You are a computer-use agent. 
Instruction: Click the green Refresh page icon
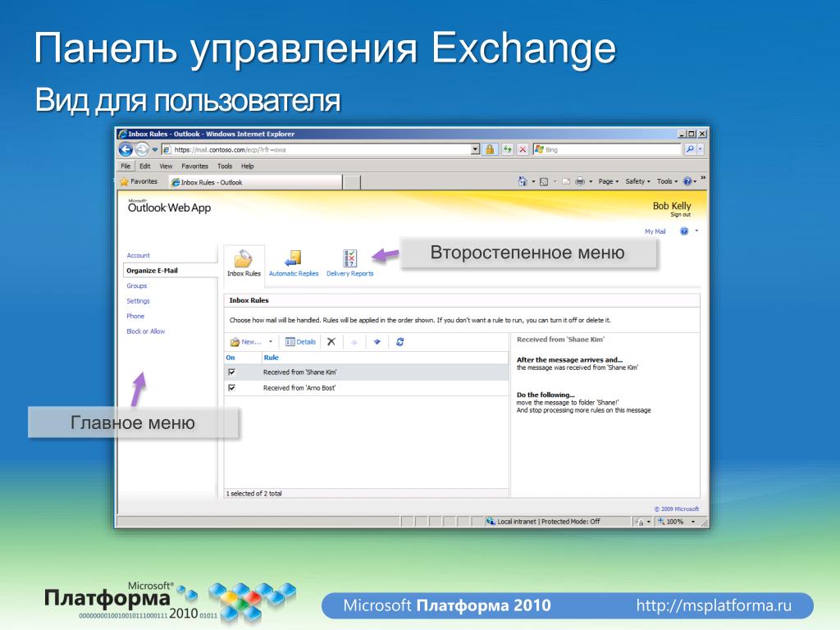(x=507, y=149)
